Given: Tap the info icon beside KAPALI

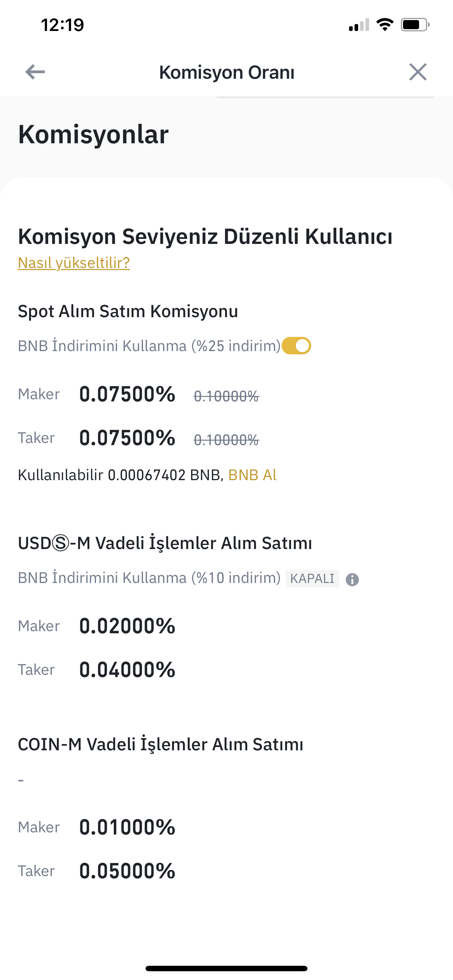Looking at the screenshot, I should [352, 579].
